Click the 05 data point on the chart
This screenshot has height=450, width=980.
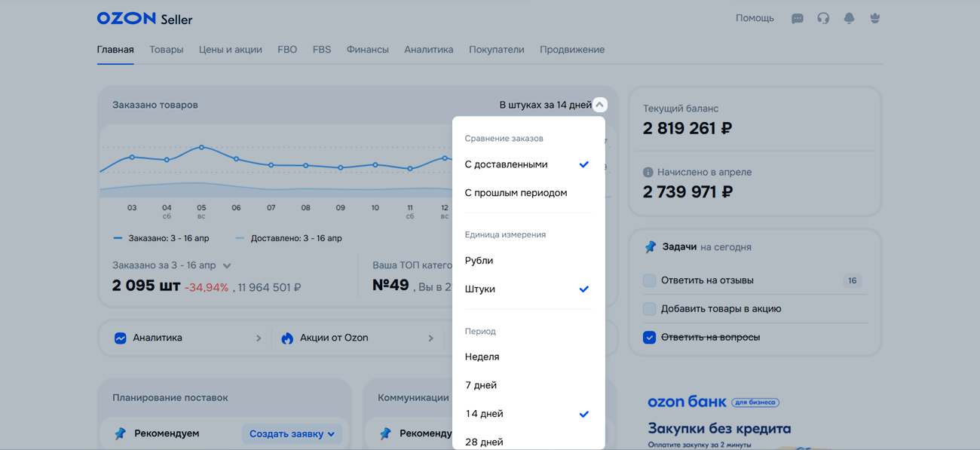pos(201,148)
